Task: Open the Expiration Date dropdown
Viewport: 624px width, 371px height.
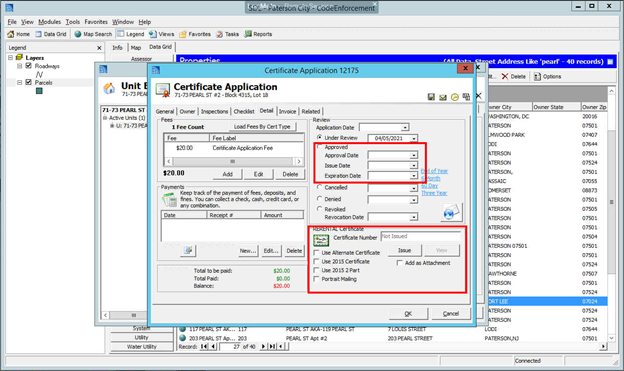Action: [x=414, y=176]
